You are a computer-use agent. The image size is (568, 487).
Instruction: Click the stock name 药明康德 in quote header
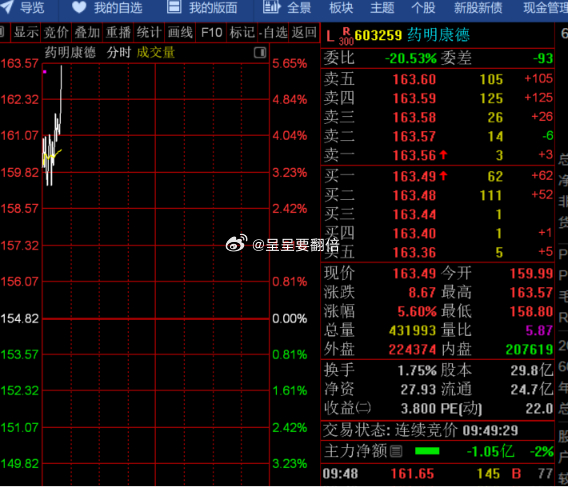point(438,35)
